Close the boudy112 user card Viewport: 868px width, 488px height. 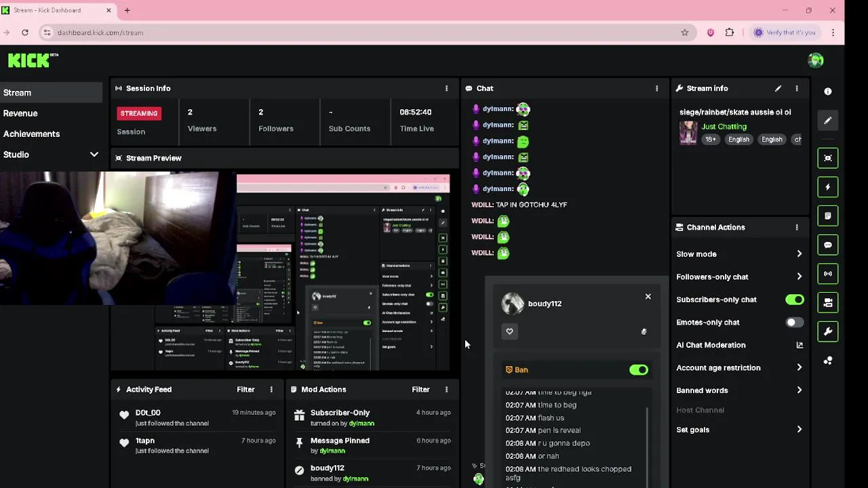pyautogui.click(x=648, y=296)
